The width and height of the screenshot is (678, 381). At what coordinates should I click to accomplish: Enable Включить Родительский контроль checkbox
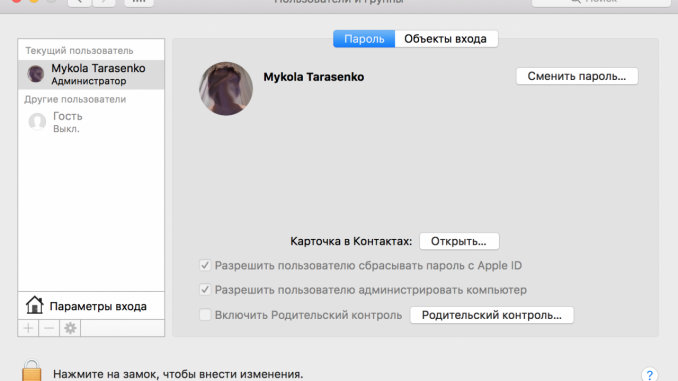pyautogui.click(x=205, y=314)
